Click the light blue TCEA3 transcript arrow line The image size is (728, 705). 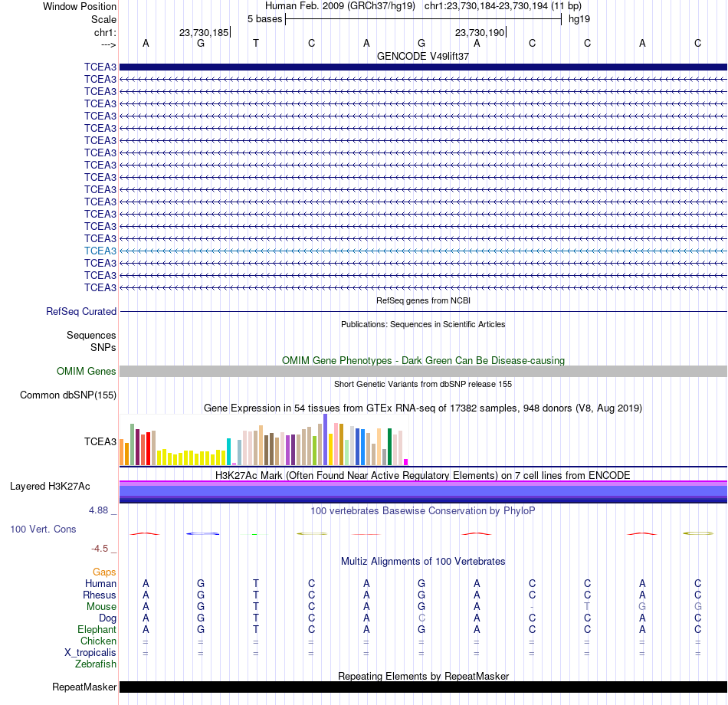423,251
